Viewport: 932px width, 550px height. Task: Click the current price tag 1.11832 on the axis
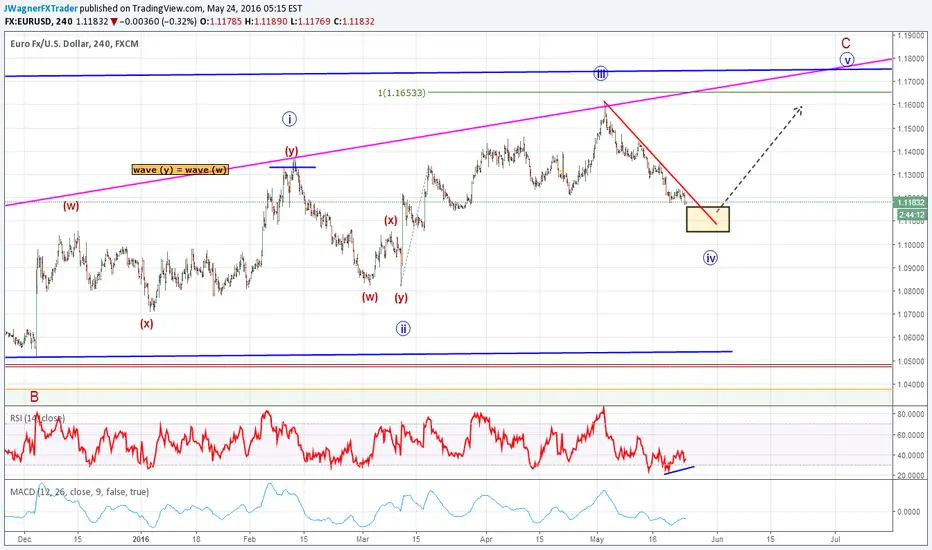coord(912,203)
